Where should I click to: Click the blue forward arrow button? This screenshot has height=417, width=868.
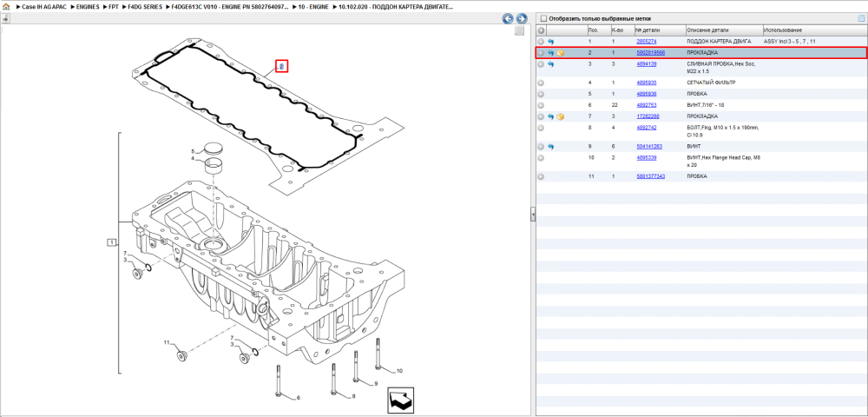tap(521, 19)
